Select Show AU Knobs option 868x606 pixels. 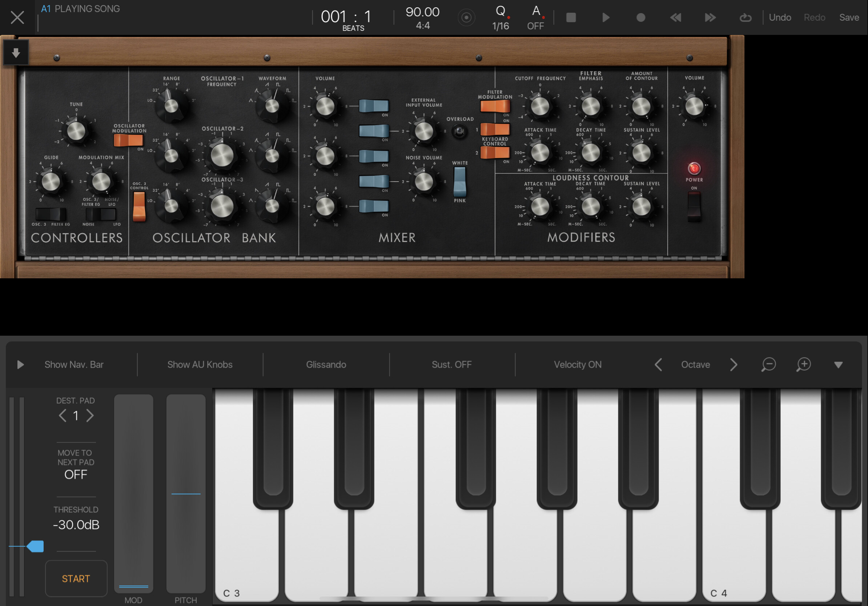[x=200, y=365]
